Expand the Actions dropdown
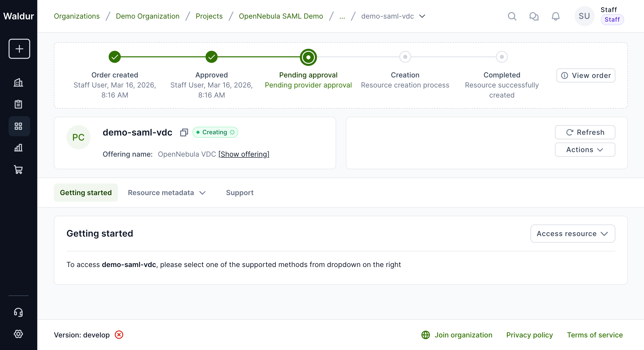 pos(585,150)
